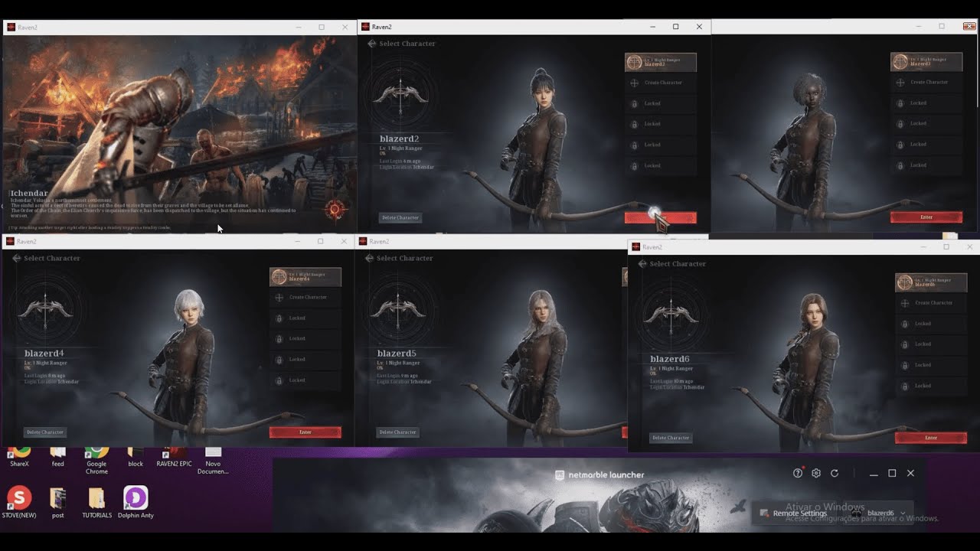This screenshot has height=551, width=980.
Task: Create Character in the blazerd3 window
Action: [926, 82]
